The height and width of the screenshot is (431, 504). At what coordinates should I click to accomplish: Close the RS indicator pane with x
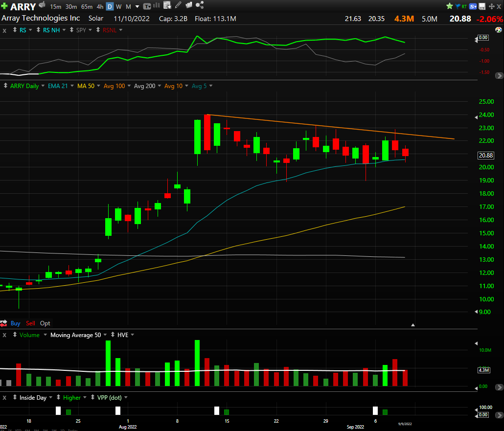pyautogui.click(x=4, y=30)
